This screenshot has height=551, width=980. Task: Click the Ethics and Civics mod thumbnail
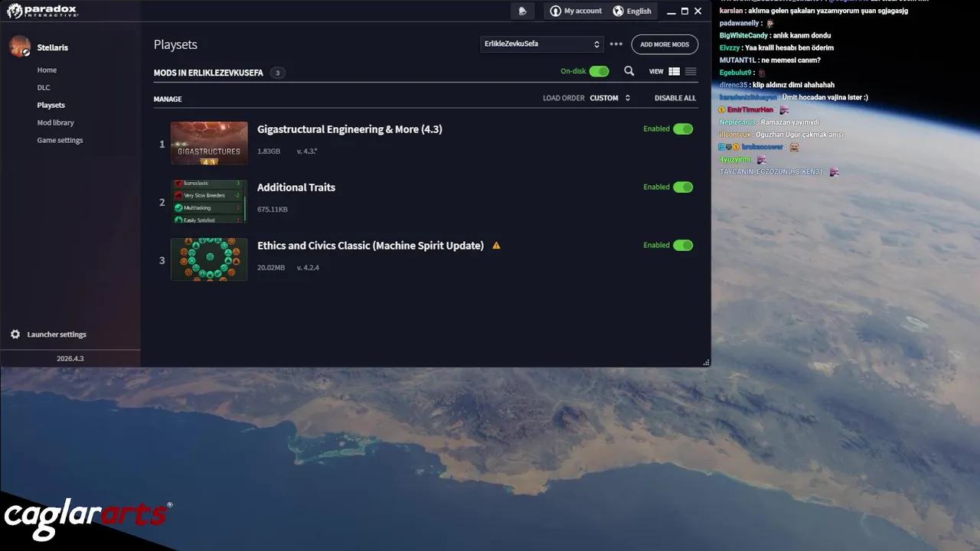coord(209,259)
